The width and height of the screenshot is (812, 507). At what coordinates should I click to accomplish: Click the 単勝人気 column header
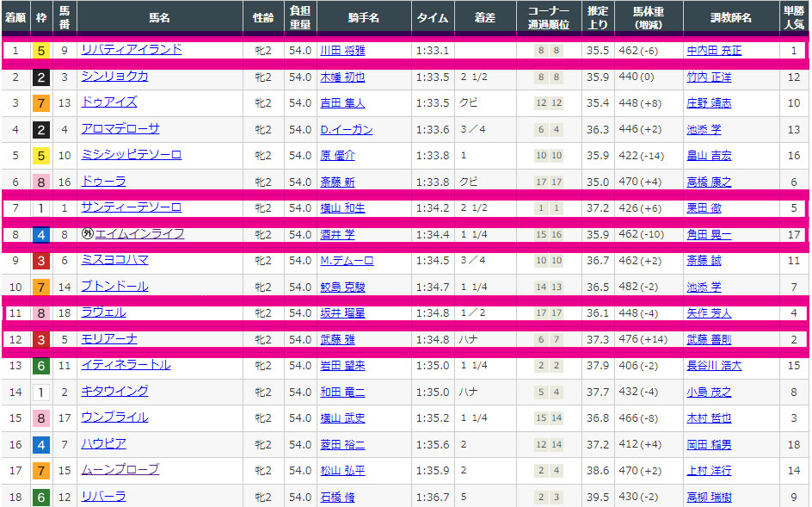tap(794, 17)
